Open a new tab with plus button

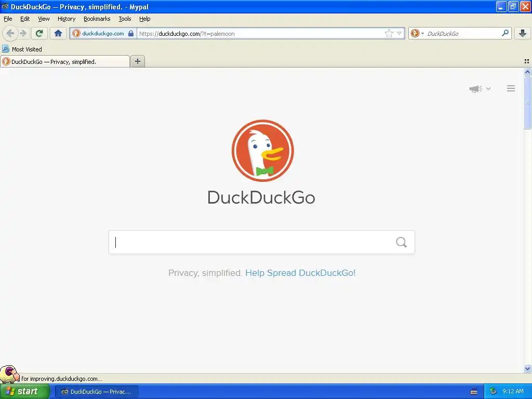137,61
